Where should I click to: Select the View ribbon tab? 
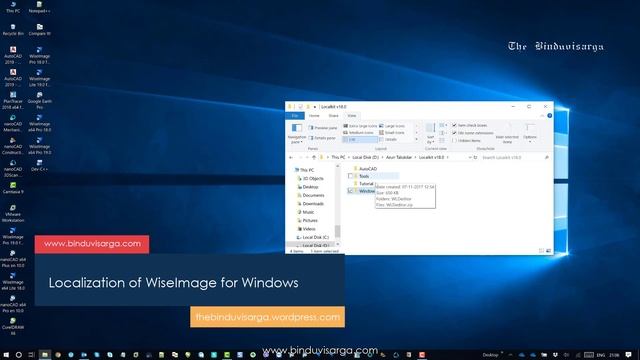(352, 116)
